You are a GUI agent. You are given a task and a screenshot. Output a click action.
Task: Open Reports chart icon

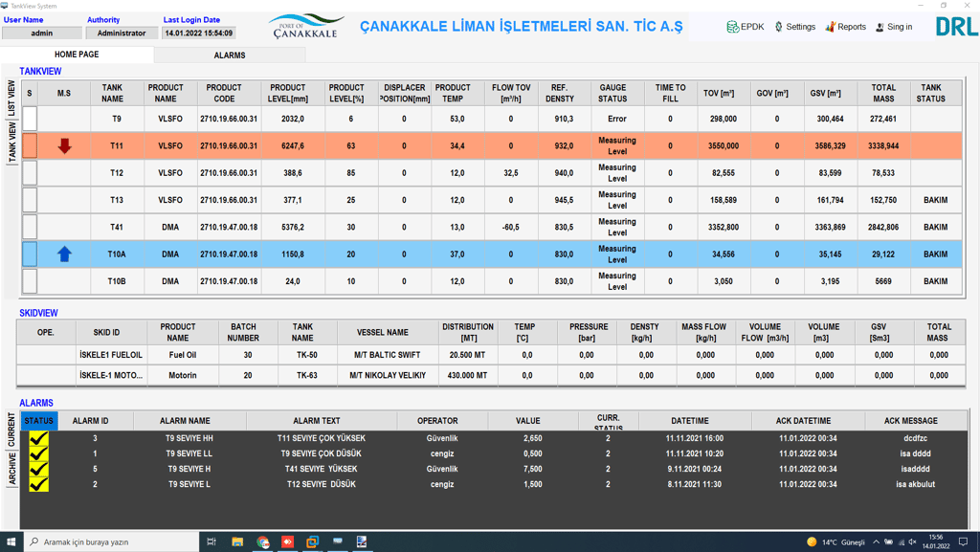[x=830, y=27]
